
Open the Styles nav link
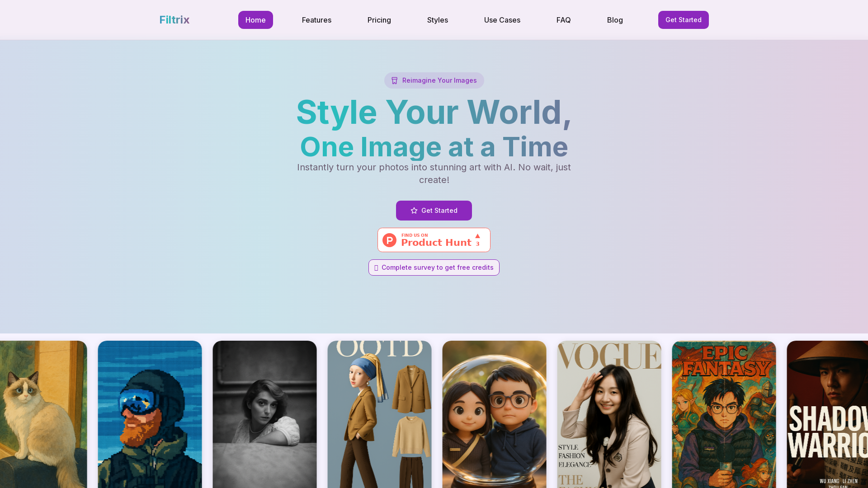coord(438,20)
